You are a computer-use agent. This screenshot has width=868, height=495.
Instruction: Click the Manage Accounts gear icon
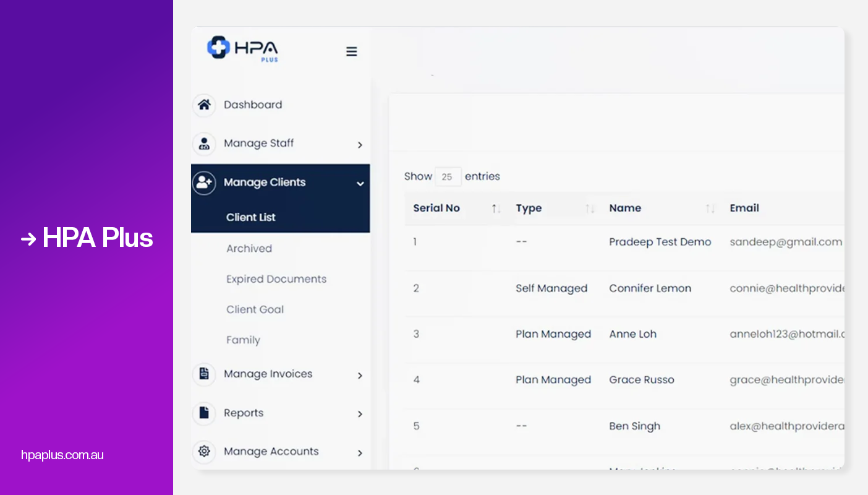click(x=204, y=452)
